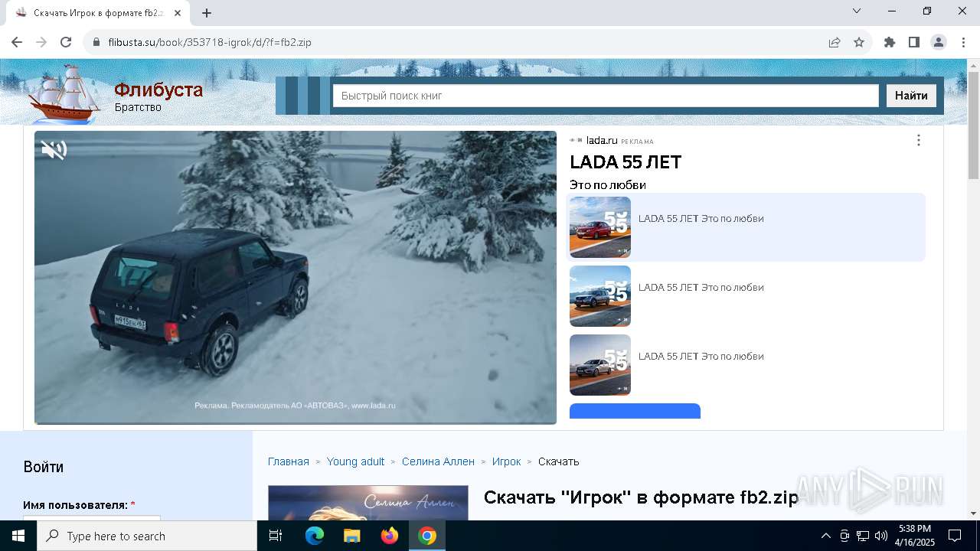Open the lada.ru advertiser link
The height and width of the screenshot is (551, 980).
pyautogui.click(x=602, y=140)
